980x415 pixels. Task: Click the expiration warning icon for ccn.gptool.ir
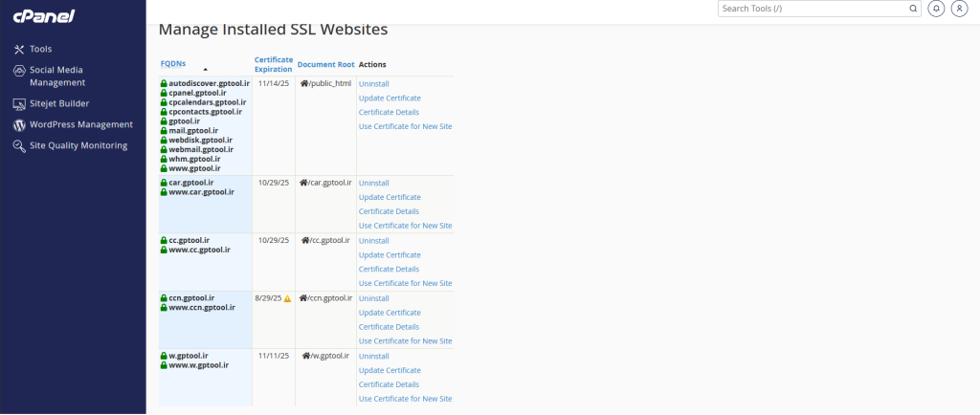pyautogui.click(x=287, y=299)
